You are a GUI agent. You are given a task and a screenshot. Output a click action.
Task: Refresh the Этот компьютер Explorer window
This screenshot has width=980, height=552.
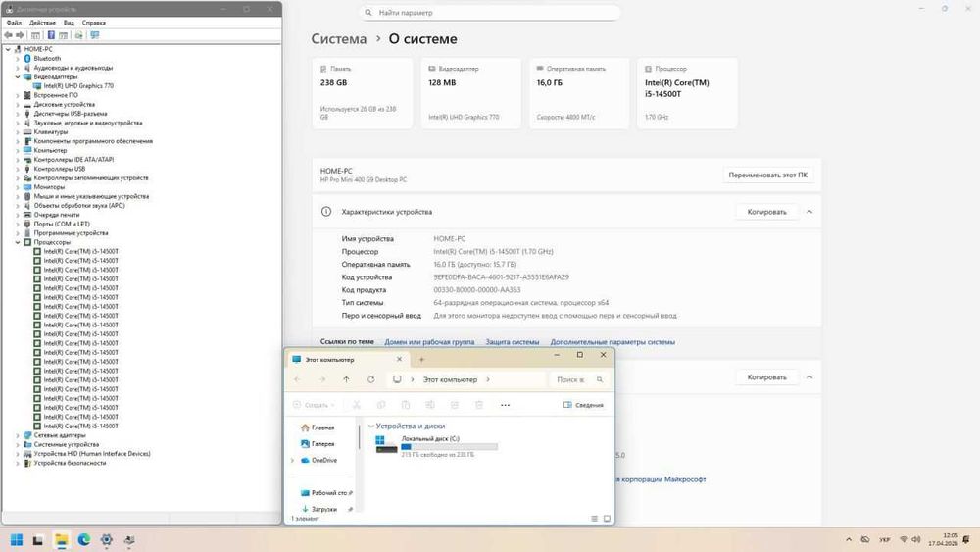click(370, 379)
